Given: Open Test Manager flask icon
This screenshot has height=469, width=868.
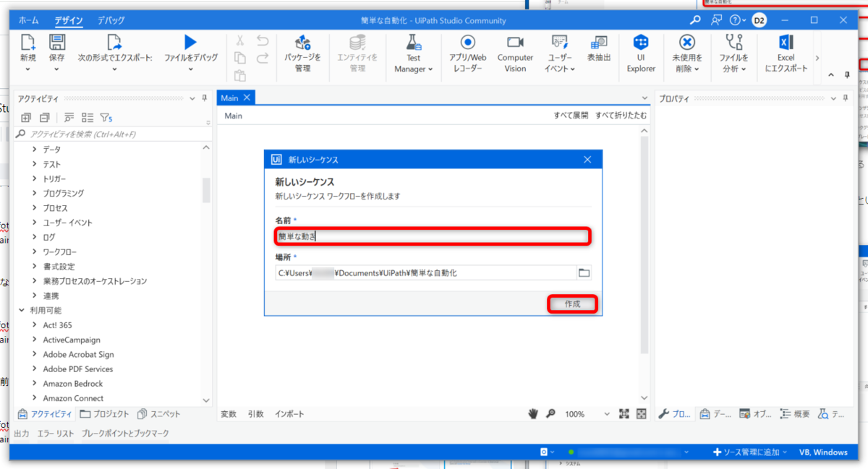Looking at the screenshot, I should tap(414, 42).
